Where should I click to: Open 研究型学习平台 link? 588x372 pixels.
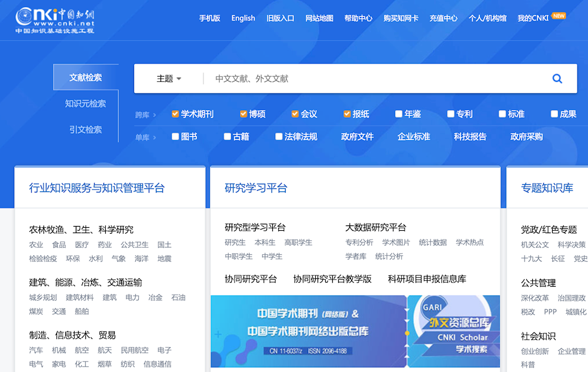(255, 227)
